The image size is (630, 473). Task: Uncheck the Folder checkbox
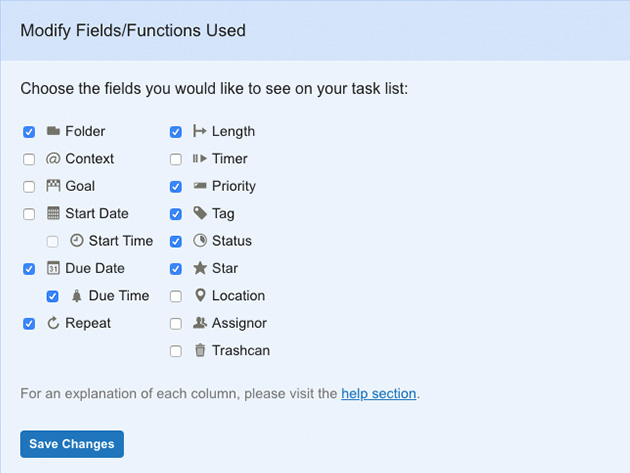coord(29,132)
